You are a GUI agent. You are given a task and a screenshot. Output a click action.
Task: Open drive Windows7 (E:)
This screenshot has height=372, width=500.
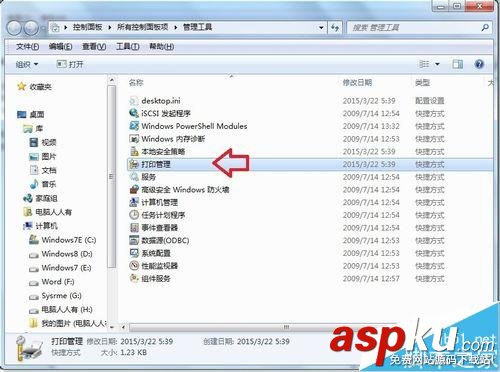click(60, 268)
